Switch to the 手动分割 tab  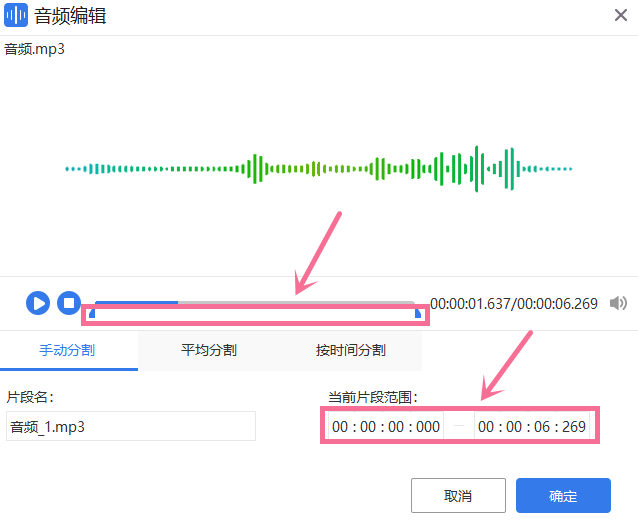(68, 350)
